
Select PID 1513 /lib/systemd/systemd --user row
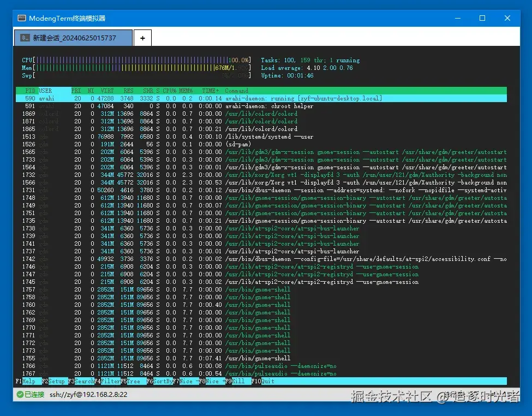pyautogui.click(x=261, y=136)
